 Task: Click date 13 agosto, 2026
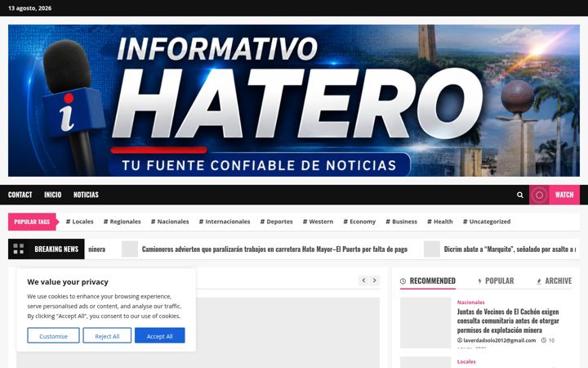pyautogui.click(x=30, y=8)
